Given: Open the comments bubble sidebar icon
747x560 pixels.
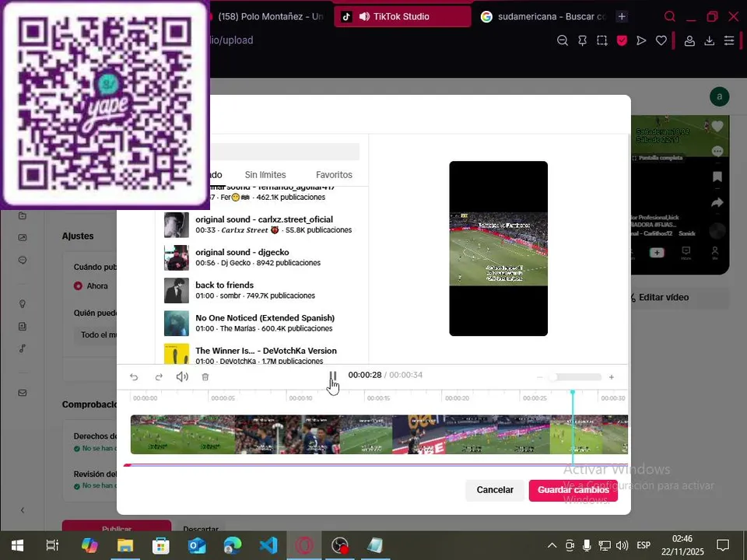Looking at the screenshot, I should pos(23,260).
